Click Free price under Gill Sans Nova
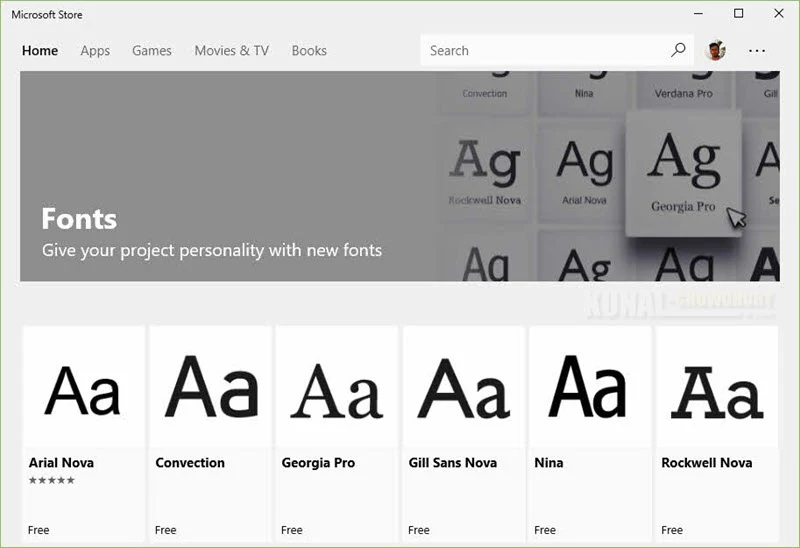Viewport: 800px width, 548px height. 419,530
